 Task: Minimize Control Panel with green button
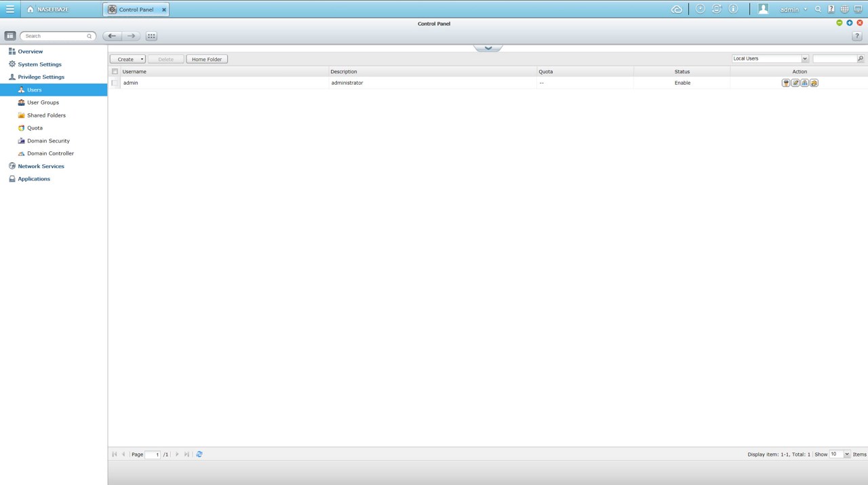point(840,23)
